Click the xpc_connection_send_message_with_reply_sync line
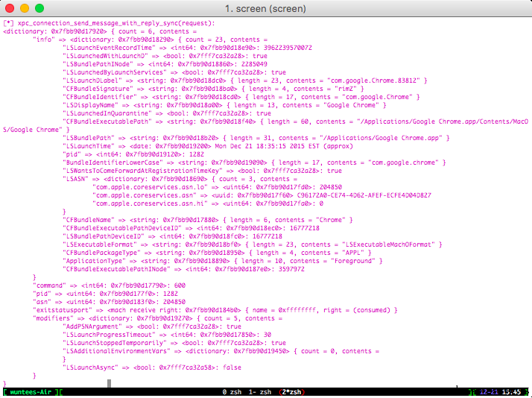Viewport: 532px width, 398px height. click(x=109, y=23)
